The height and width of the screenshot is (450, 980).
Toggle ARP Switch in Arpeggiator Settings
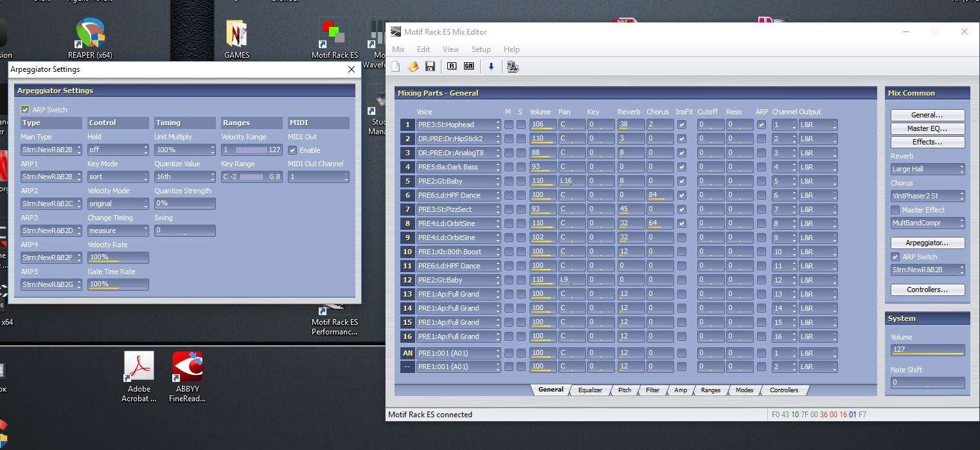point(25,110)
